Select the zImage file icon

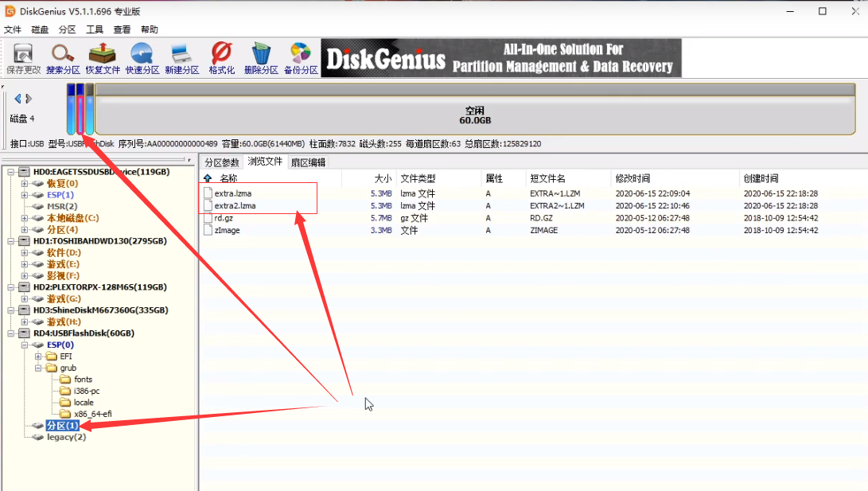(x=208, y=230)
